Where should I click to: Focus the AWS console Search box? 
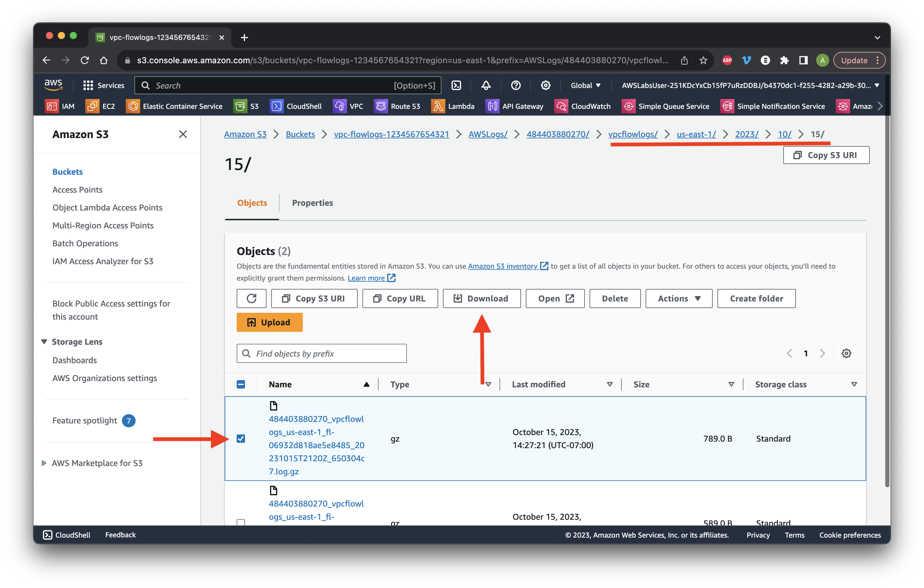click(287, 85)
